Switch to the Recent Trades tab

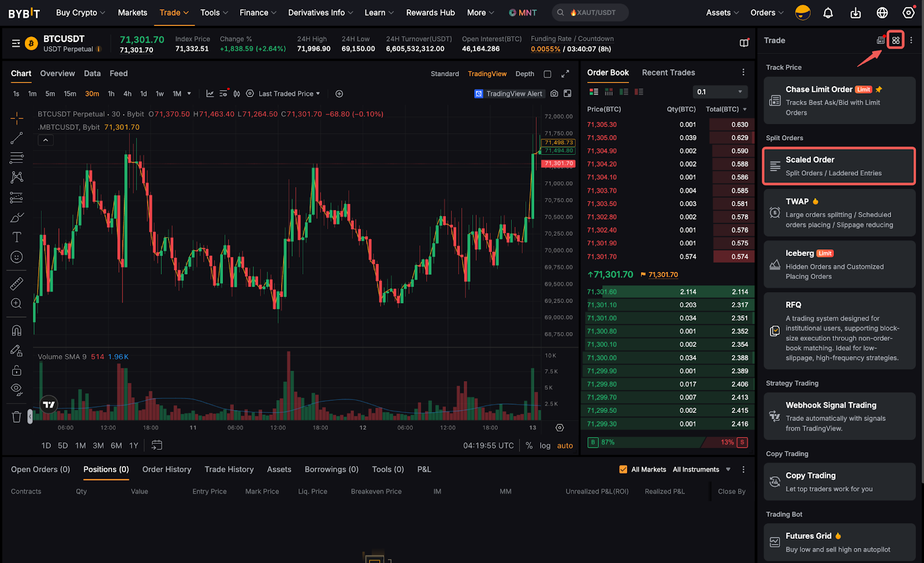(668, 73)
